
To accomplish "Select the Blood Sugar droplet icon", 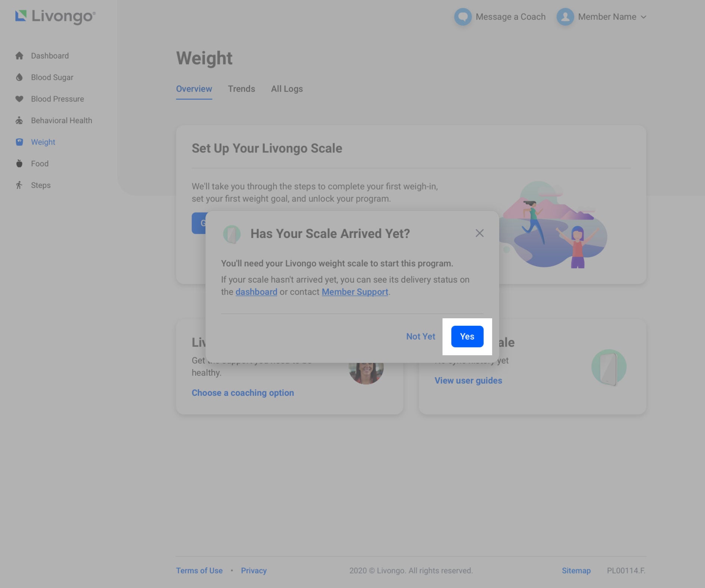I will 19,77.
